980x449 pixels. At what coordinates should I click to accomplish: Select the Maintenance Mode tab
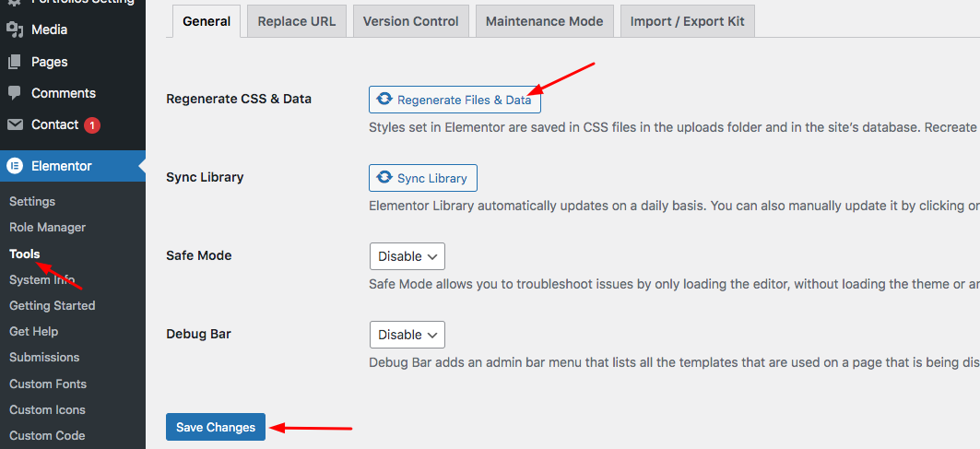click(544, 21)
